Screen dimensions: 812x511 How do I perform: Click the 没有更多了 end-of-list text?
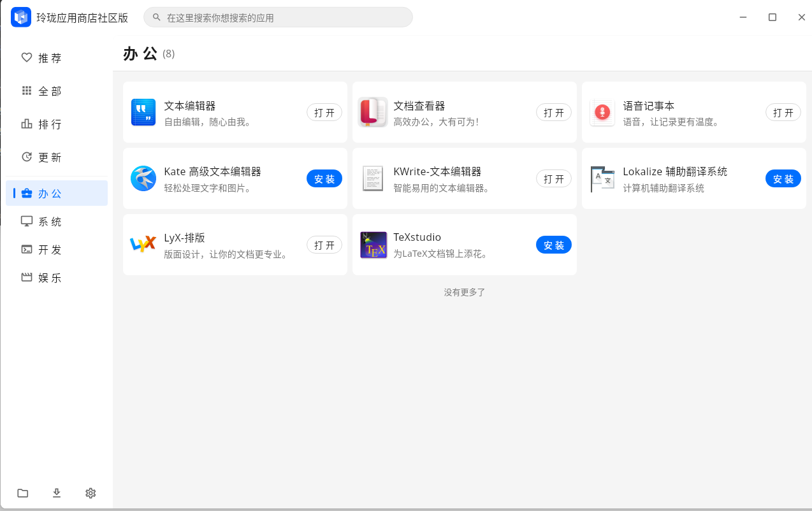(x=465, y=292)
